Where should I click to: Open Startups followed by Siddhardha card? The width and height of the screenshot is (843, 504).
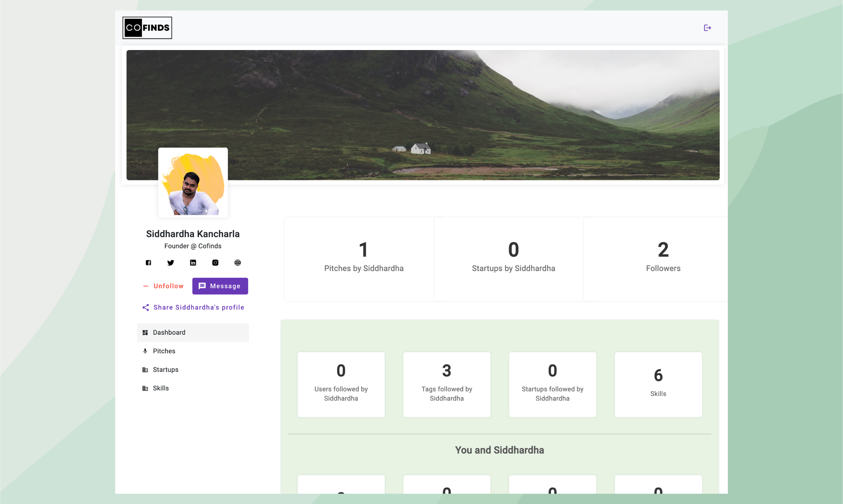click(x=552, y=384)
